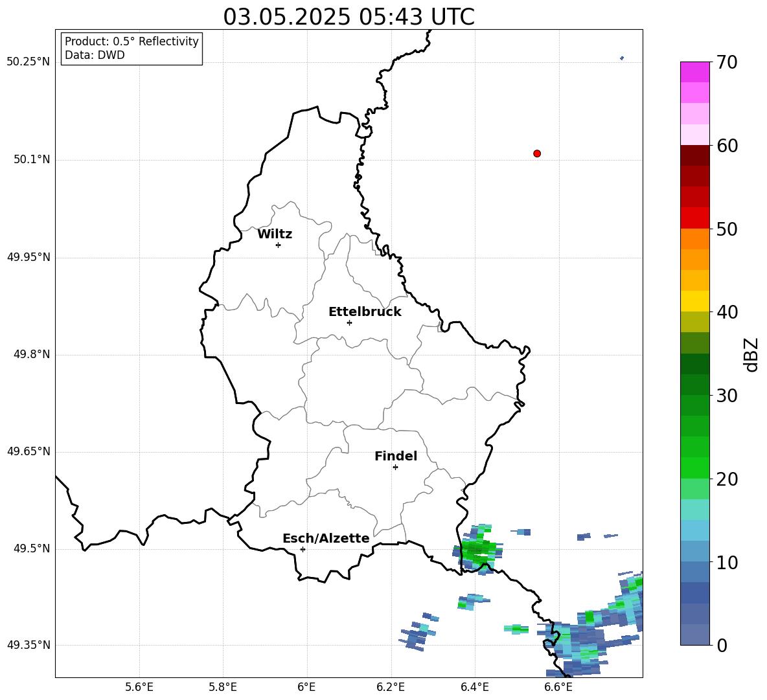Screen dimensions: 767x700
Task: Click the 49.35°N latitude label
Action: (29, 645)
